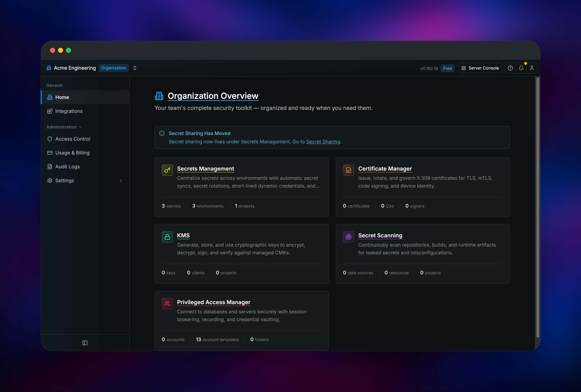
Task: Open the help question-mark icon
Action: coord(510,68)
